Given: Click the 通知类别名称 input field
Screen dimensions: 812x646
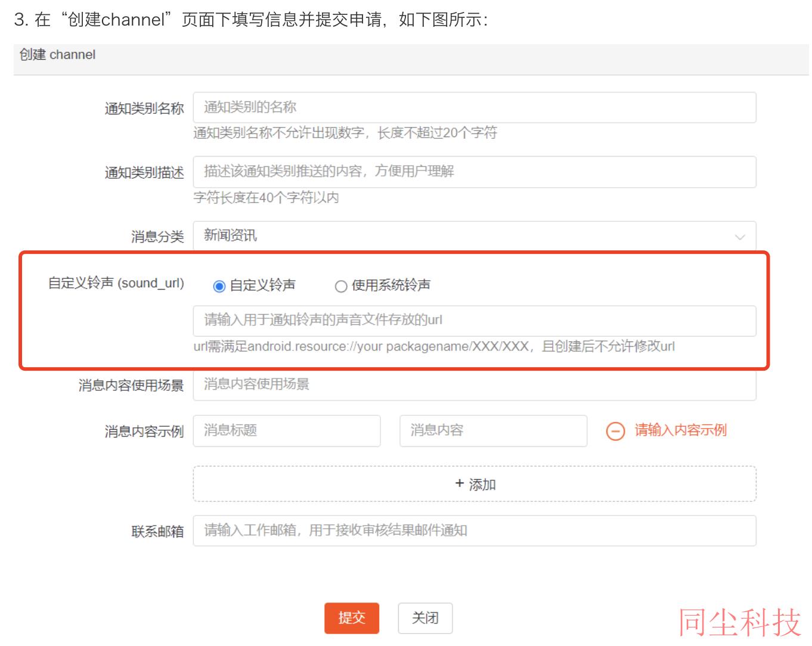Looking at the screenshot, I should 475,107.
